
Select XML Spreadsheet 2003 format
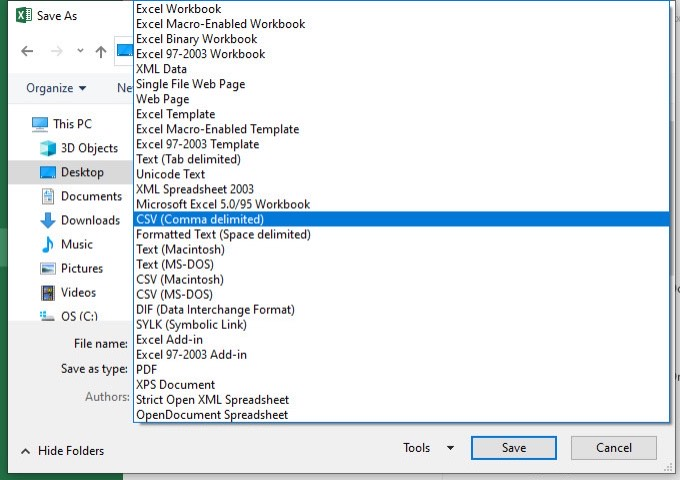coord(401,189)
